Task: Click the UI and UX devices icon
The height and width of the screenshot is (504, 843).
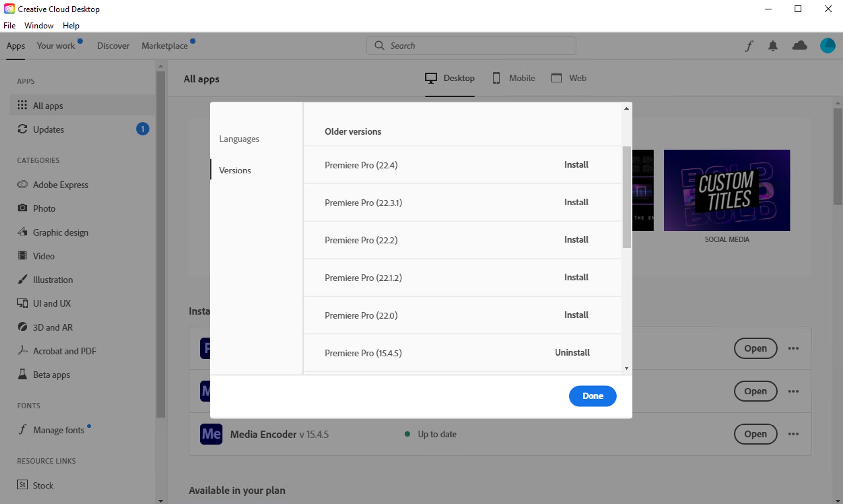Action: coord(22,303)
